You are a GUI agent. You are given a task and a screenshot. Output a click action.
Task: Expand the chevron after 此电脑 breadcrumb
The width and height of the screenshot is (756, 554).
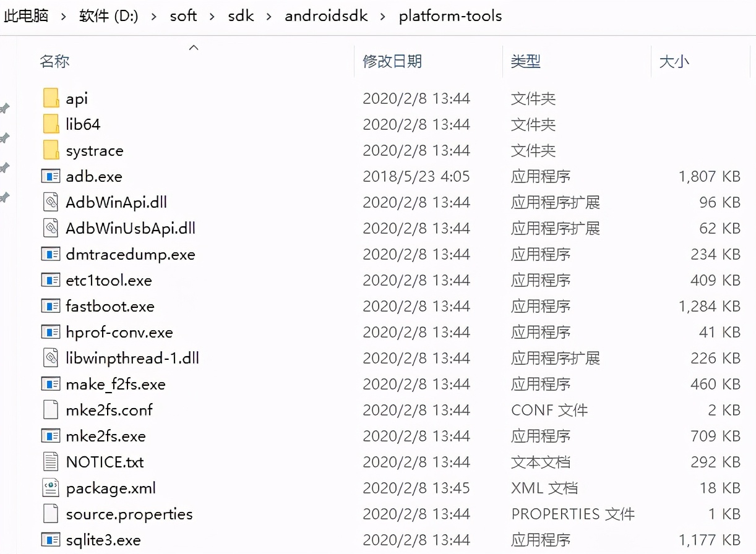click(64, 16)
